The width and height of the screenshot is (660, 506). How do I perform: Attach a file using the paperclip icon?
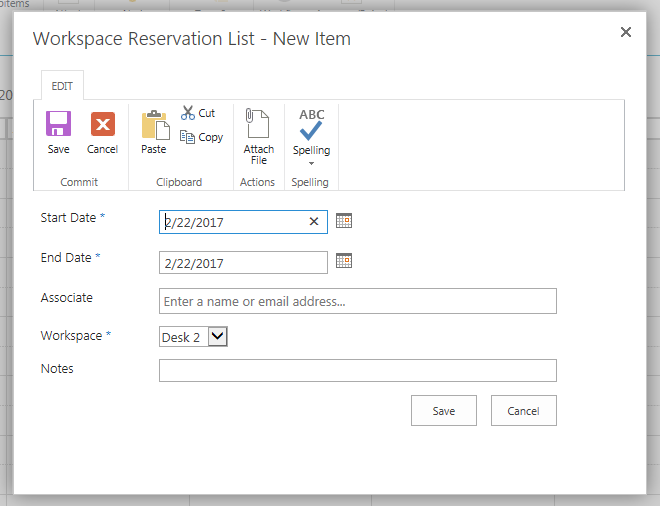257,123
